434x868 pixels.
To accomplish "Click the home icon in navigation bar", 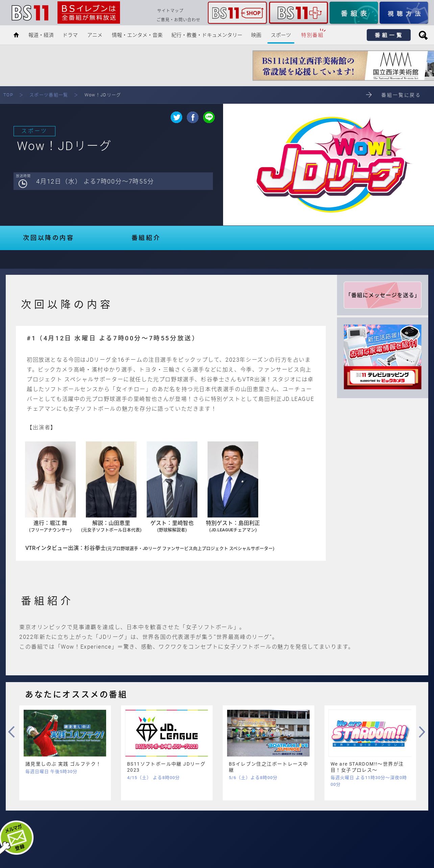I will point(16,35).
